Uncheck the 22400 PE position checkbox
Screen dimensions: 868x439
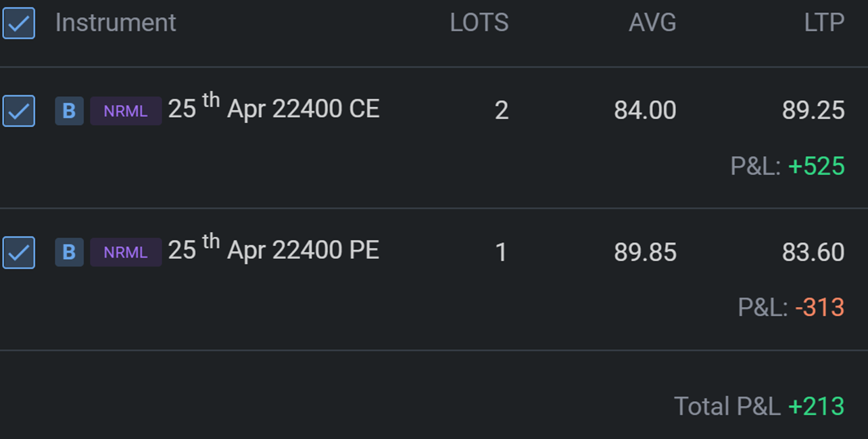[18, 252]
